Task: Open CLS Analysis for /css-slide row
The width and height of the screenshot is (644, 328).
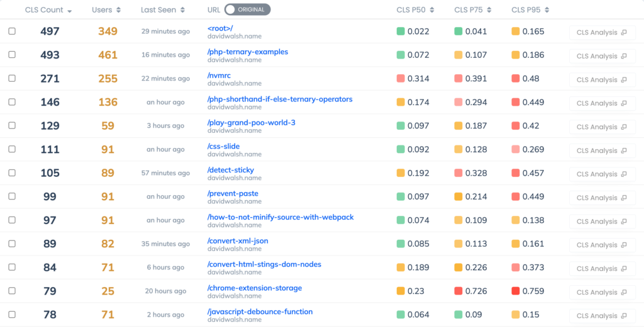Action: tap(602, 150)
